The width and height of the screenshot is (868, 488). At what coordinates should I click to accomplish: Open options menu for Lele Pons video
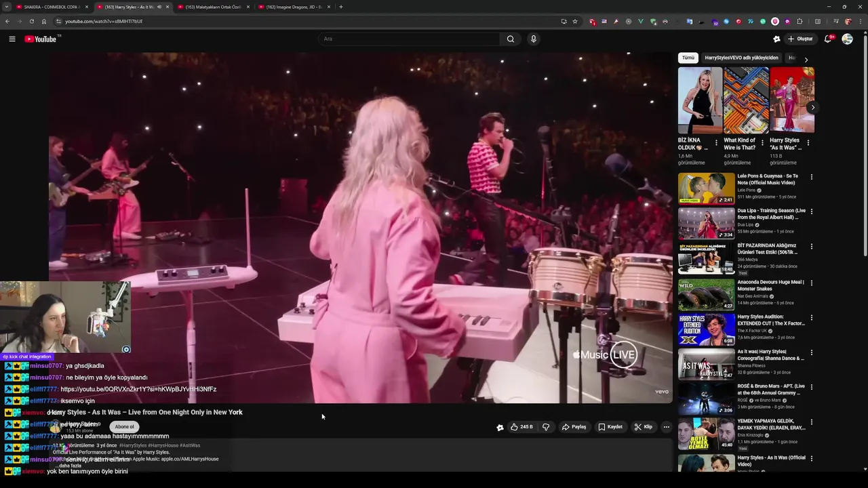pyautogui.click(x=812, y=178)
